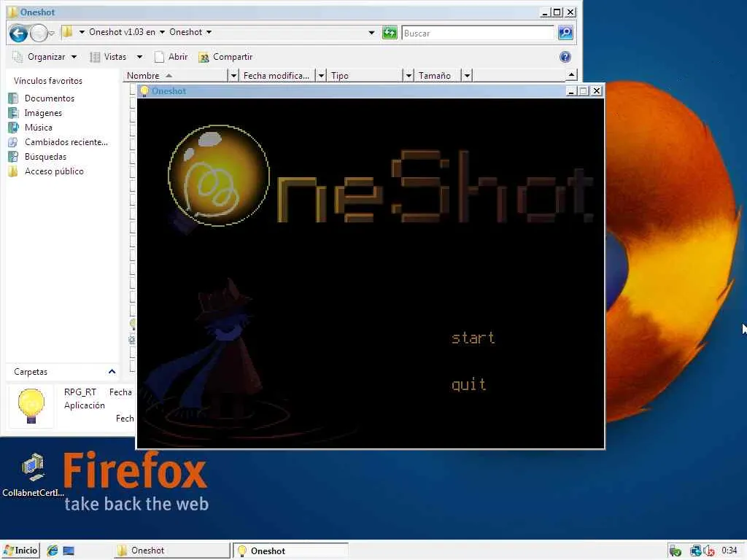
Task: Open Imágenes favorite link
Action: 43,113
